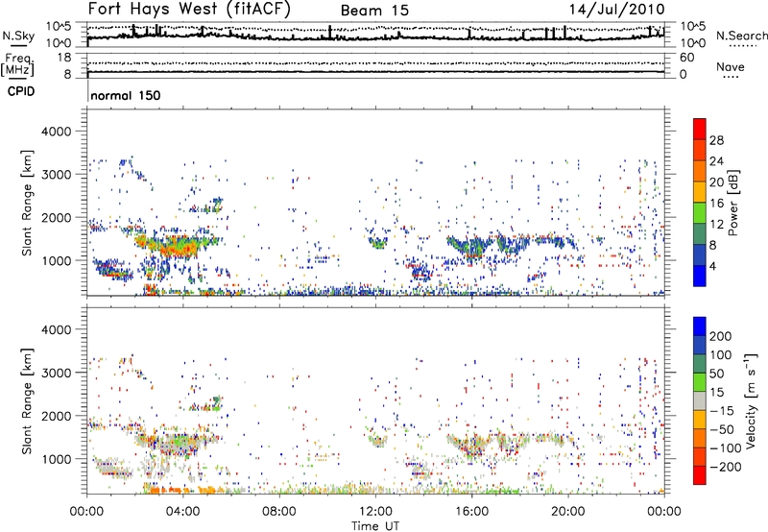Pick the top blue segment of Velocity color bar
Screen dimensions: 768x532
700,326
